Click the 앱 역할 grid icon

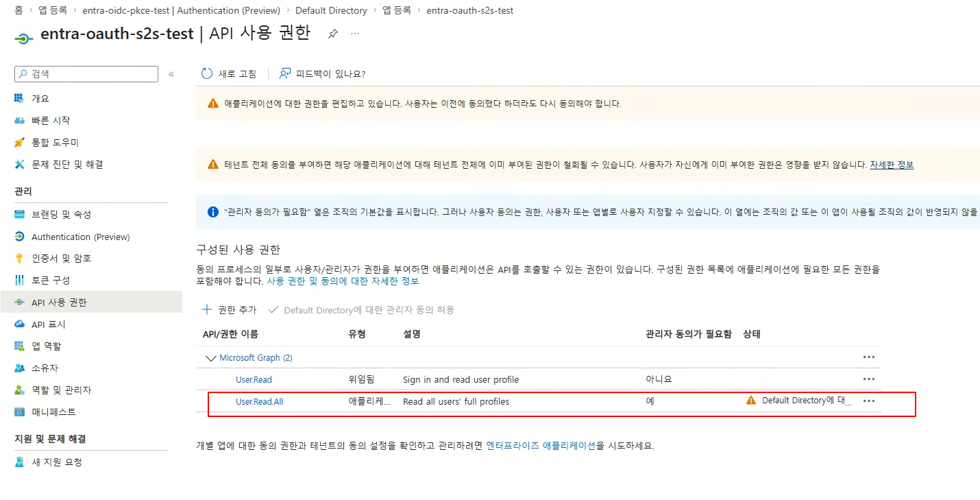[20, 346]
